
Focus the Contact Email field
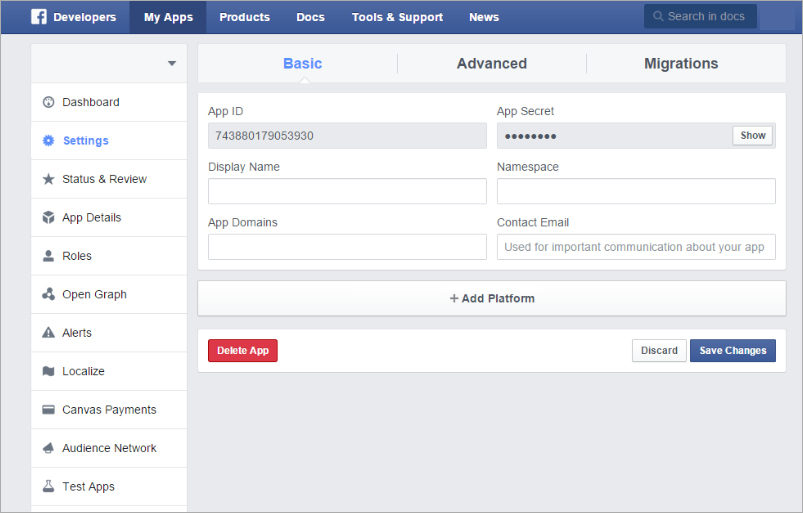636,247
